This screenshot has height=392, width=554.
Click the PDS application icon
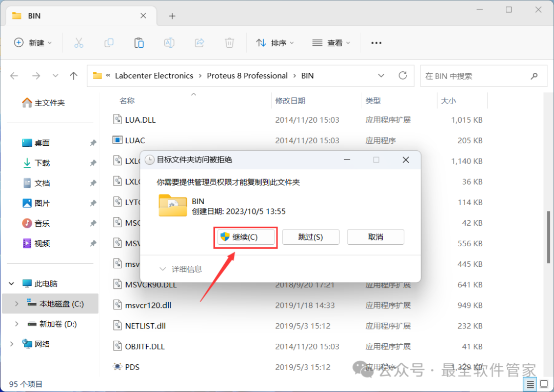click(x=117, y=366)
